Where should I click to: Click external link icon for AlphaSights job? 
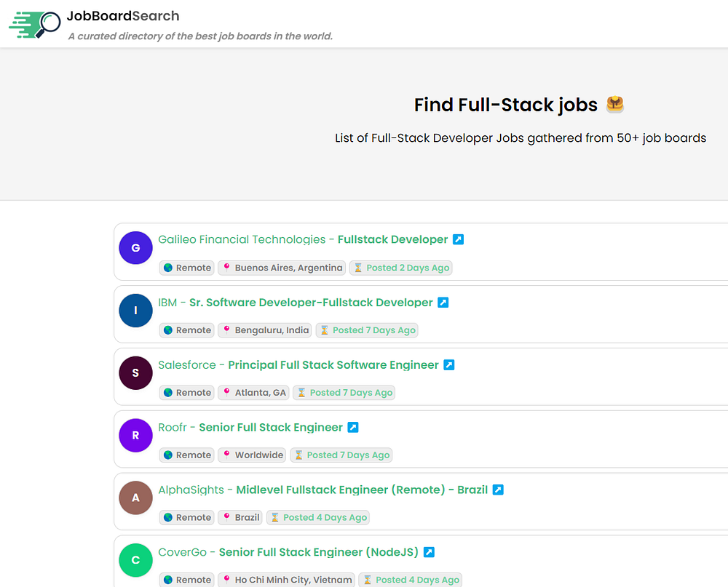pyautogui.click(x=498, y=490)
